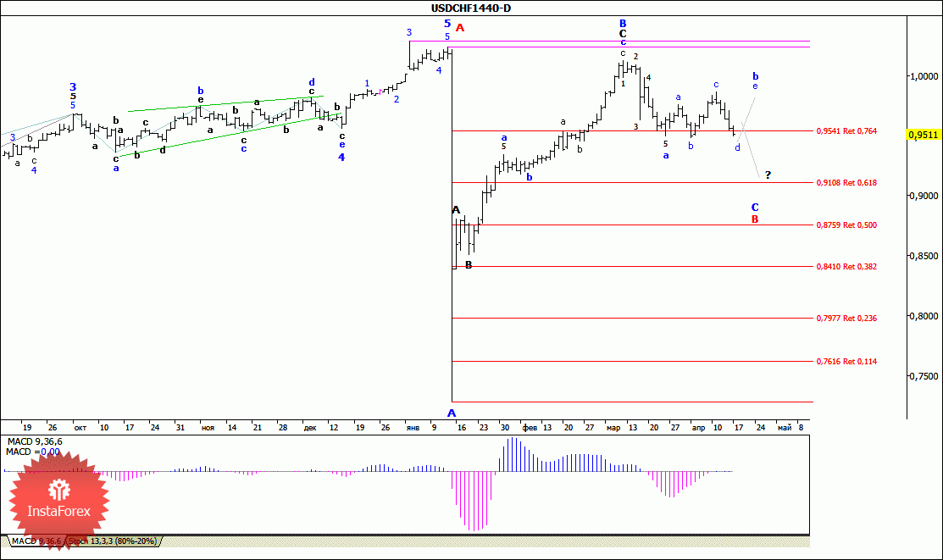The image size is (943, 560).
Task: Select the 0,8759 Ret 0,500 level label
Action: click(x=846, y=225)
